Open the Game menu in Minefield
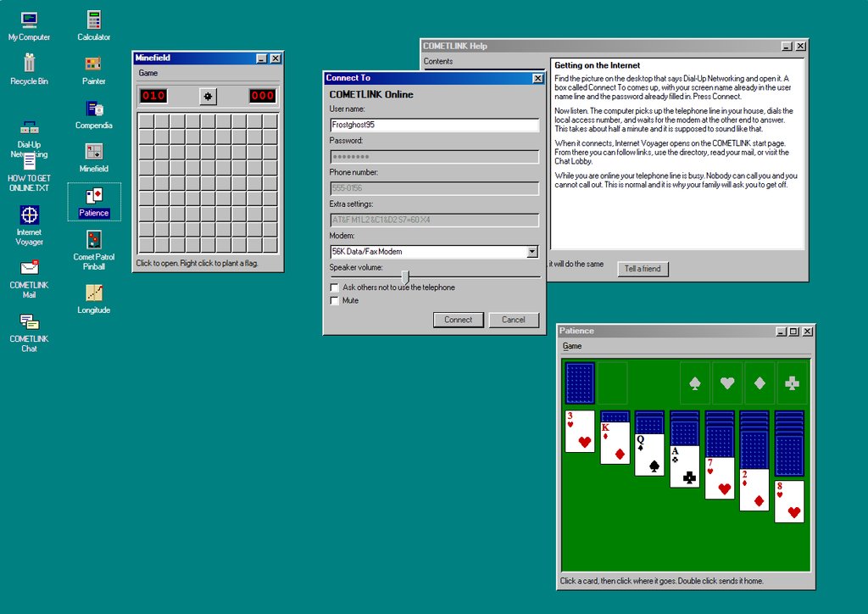Screen dimensions: 868x614 pos(147,73)
